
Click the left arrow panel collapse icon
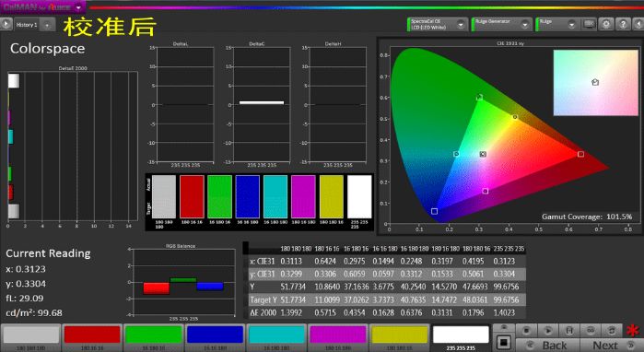tap(638, 24)
